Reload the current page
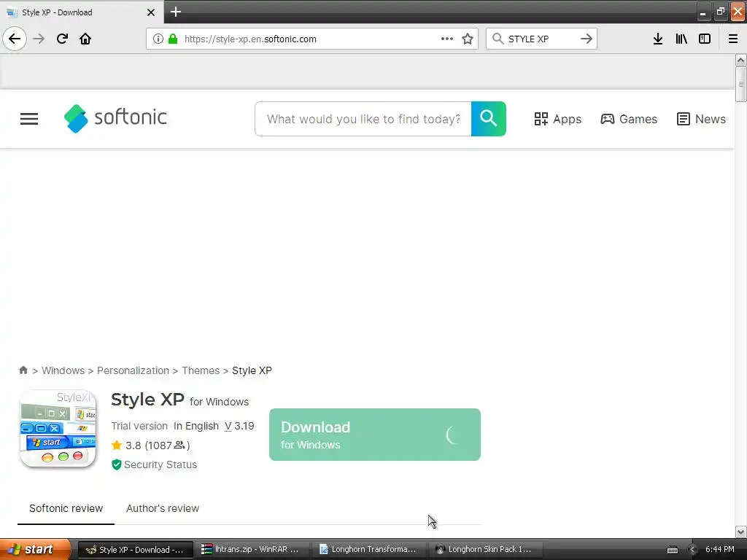The width and height of the screenshot is (747, 560). (62, 39)
